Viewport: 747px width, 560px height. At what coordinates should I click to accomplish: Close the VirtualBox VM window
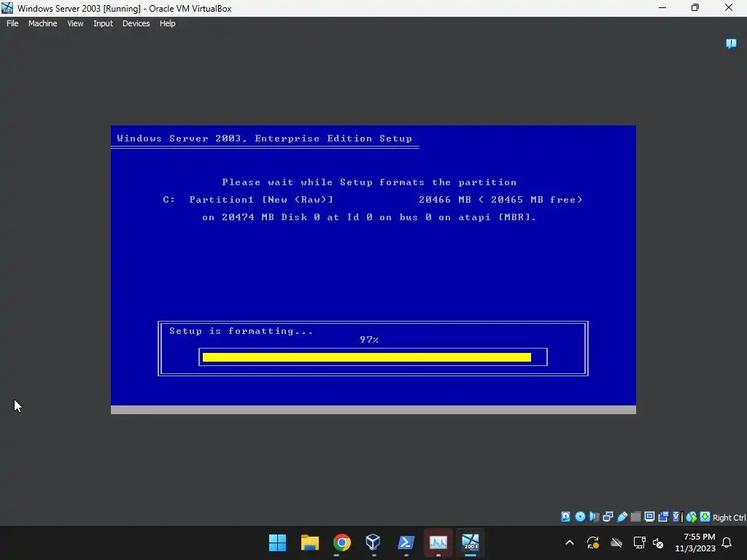[x=729, y=8]
